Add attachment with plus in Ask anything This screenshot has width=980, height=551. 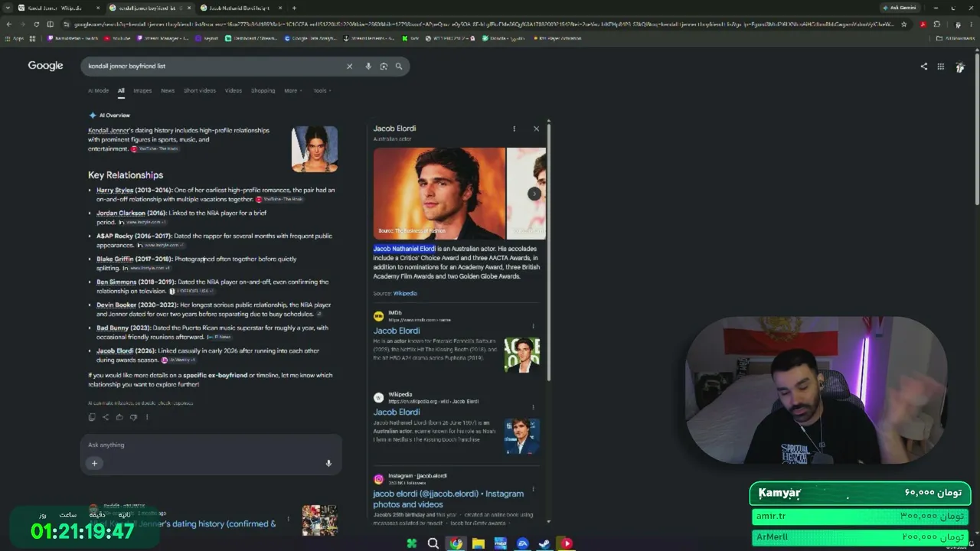click(95, 463)
